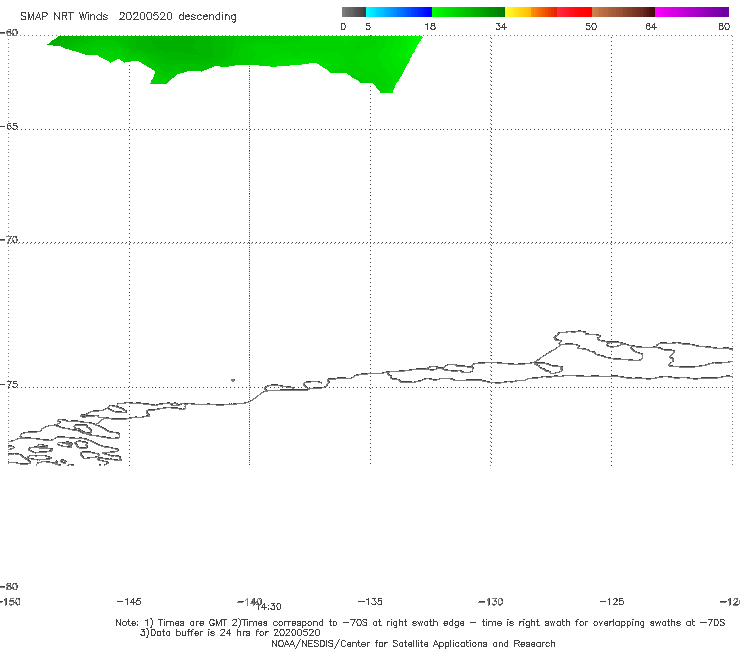Click the green segment of the color bar
This screenshot has height=650, width=740.
468,12
